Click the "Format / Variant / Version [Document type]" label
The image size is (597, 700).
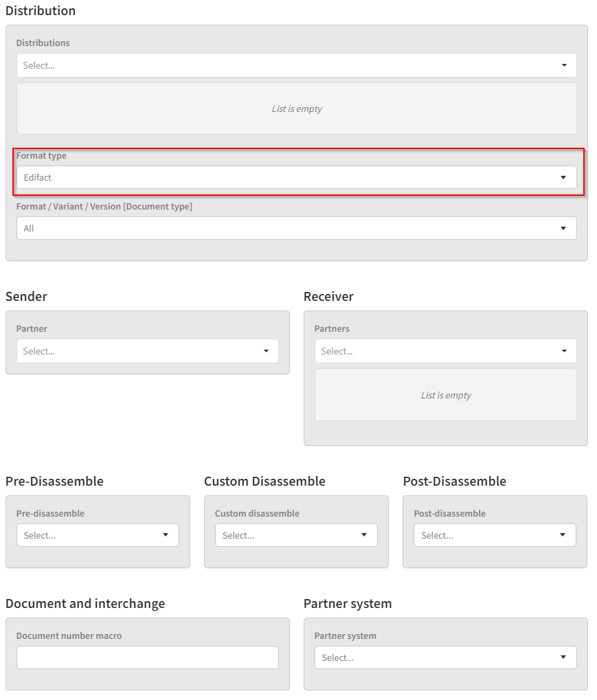point(104,207)
